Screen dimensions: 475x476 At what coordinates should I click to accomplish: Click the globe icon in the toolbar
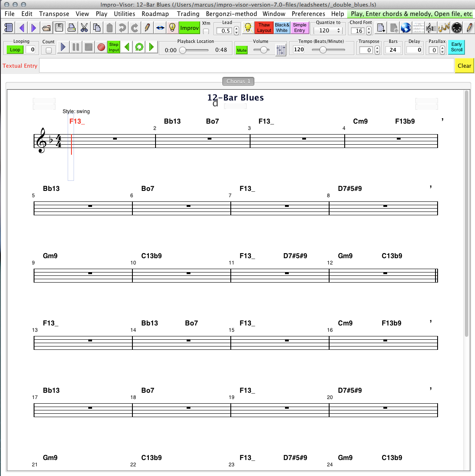[x=405, y=27]
